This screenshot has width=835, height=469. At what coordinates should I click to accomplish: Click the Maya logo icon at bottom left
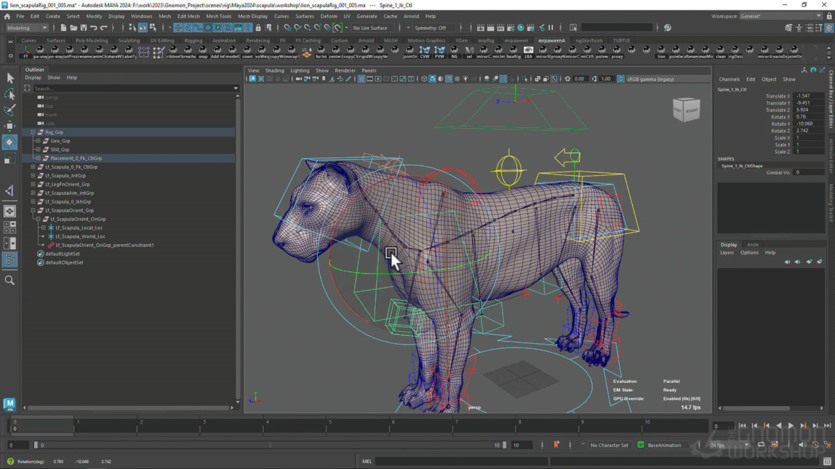pyautogui.click(x=10, y=404)
